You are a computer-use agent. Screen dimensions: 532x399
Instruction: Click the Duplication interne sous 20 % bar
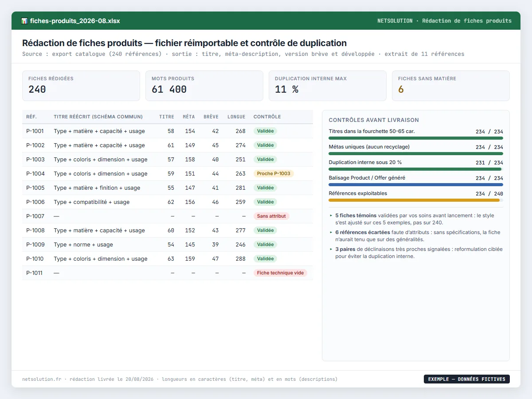[416, 169]
